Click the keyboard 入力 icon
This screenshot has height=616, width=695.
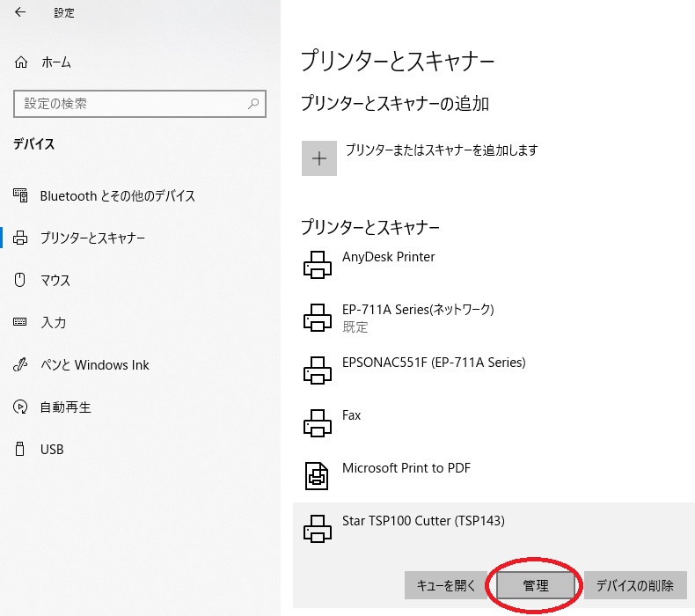pyautogui.click(x=20, y=322)
